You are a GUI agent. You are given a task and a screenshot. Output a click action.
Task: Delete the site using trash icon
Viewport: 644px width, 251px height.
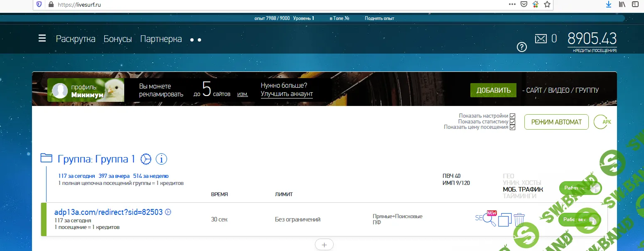(519, 219)
